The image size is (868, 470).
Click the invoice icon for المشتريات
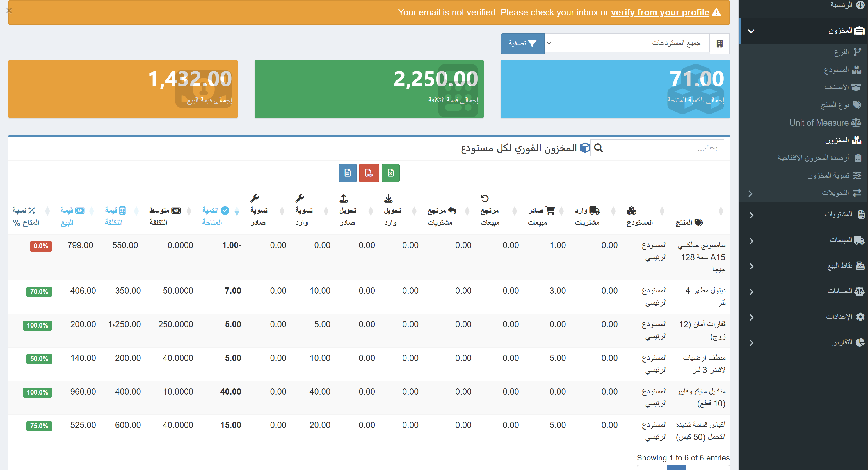tap(861, 214)
